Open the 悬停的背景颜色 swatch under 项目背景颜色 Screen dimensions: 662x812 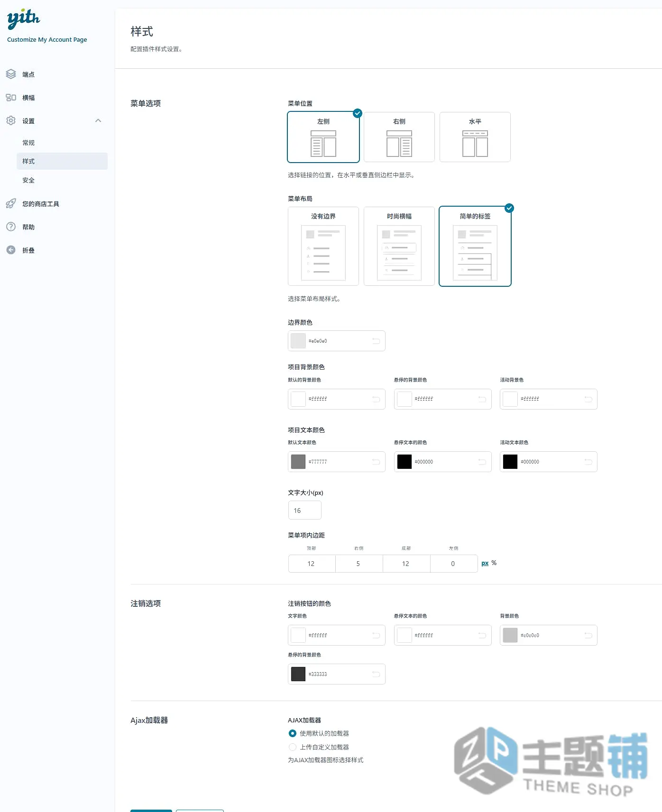coord(405,399)
